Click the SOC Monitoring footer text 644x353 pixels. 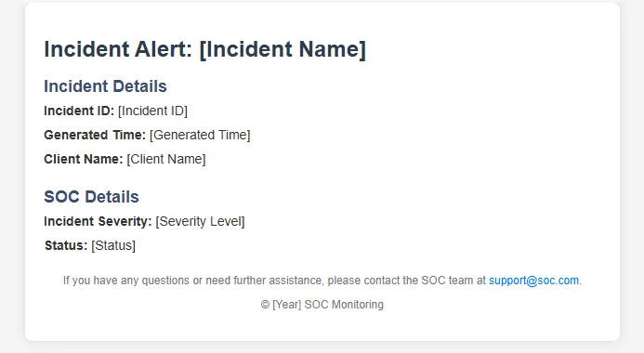tap(344, 305)
